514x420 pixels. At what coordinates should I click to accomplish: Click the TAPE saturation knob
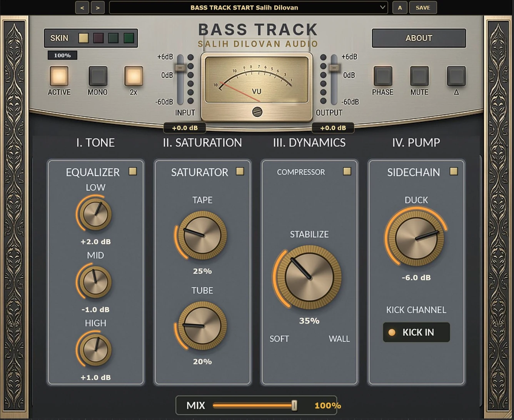tap(202, 235)
